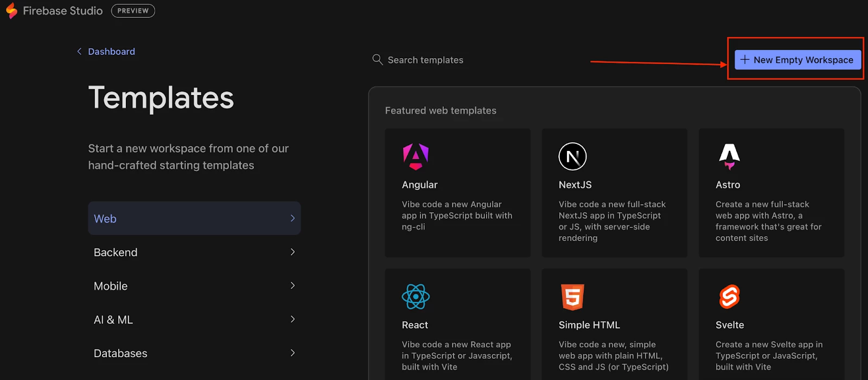Screen dimensions: 868x380
Task: Open the Svelte template title
Action: (730, 325)
